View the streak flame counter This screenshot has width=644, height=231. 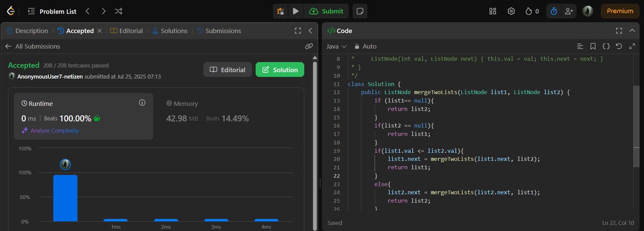pyautogui.click(x=532, y=11)
